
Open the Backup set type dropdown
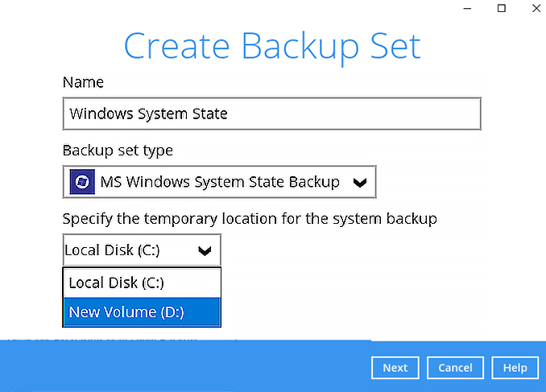click(219, 182)
